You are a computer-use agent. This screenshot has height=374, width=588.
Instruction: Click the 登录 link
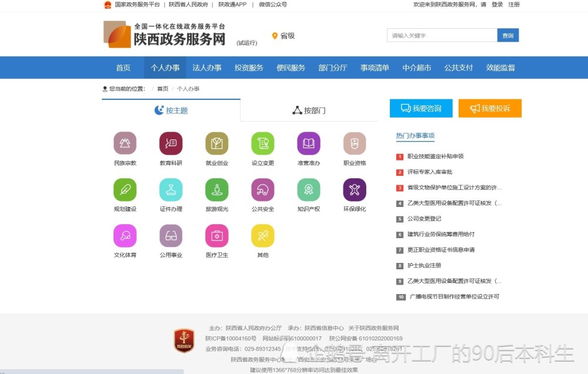[497, 5]
